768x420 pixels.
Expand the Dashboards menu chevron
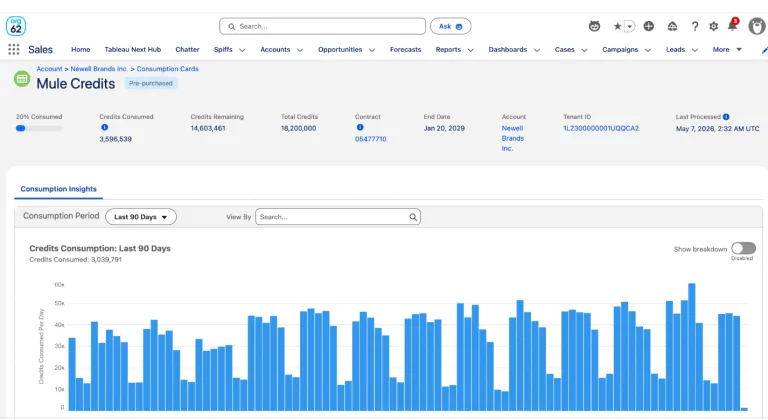pos(537,50)
